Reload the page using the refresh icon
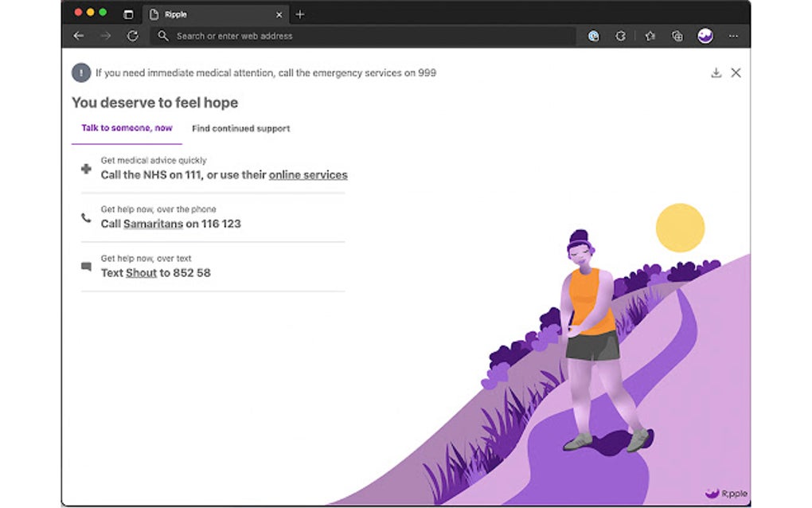 (132, 36)
